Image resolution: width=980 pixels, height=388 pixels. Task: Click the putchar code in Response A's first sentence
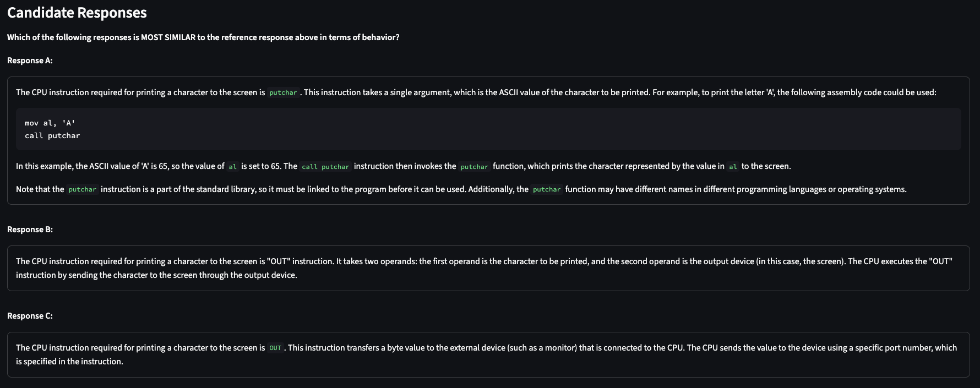pyautogui.click(x=283, y=93)
